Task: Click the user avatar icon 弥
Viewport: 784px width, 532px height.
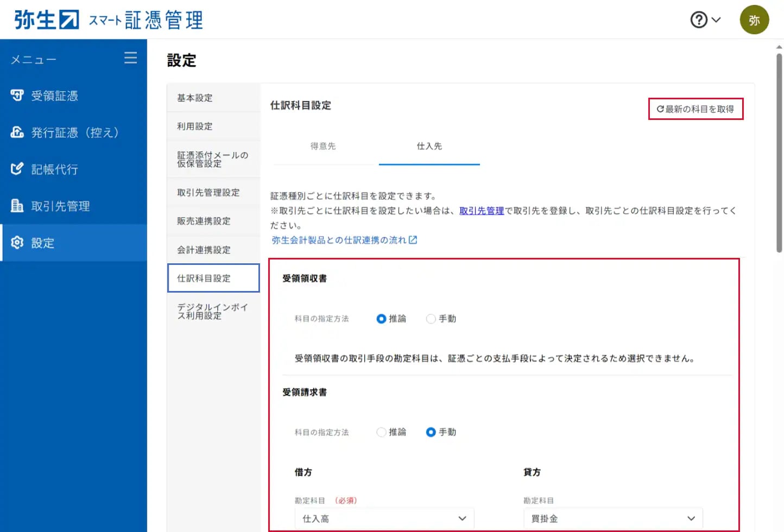Action: (x=754, y=20)
